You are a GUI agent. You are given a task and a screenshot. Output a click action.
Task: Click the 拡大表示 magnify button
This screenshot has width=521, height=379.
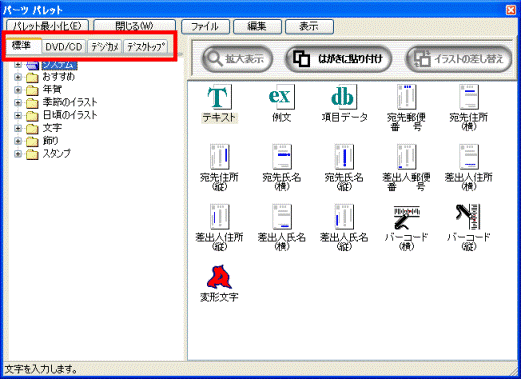pos(237,59)
